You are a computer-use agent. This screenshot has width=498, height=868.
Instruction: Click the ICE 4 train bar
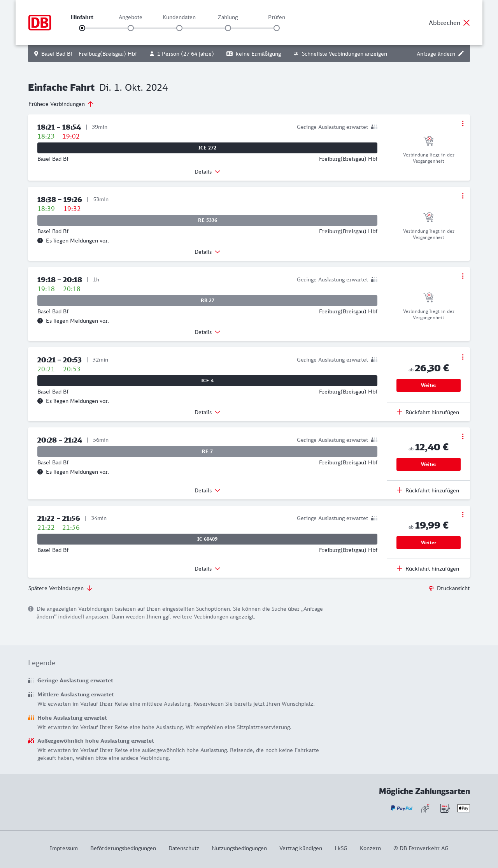[x=207, y=381]
